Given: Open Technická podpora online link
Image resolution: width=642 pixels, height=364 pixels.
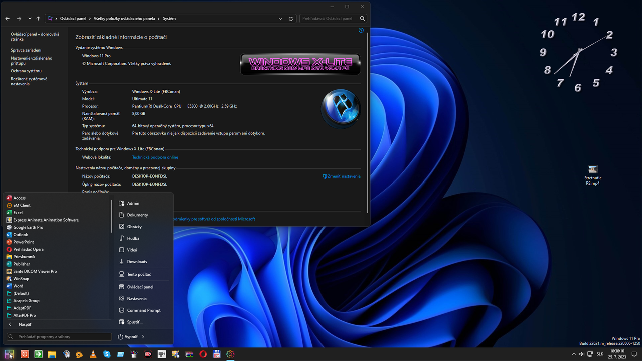Looking at the screenshot, I should coord(155,157).
